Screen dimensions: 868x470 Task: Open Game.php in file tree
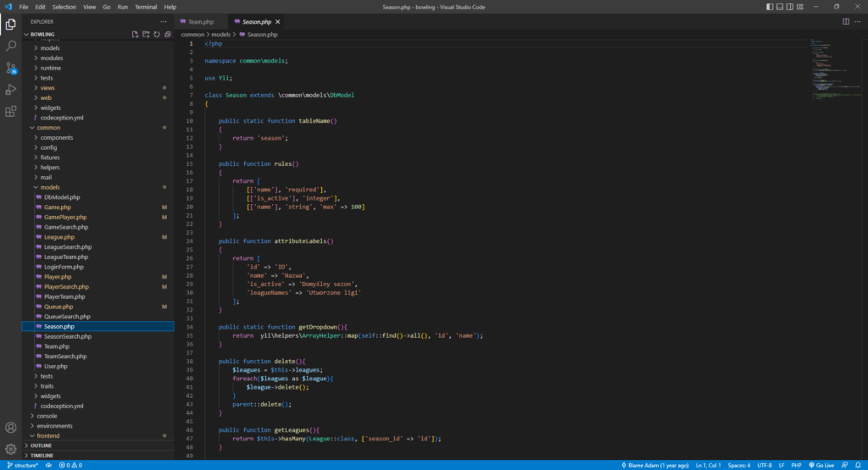[97, 207]
